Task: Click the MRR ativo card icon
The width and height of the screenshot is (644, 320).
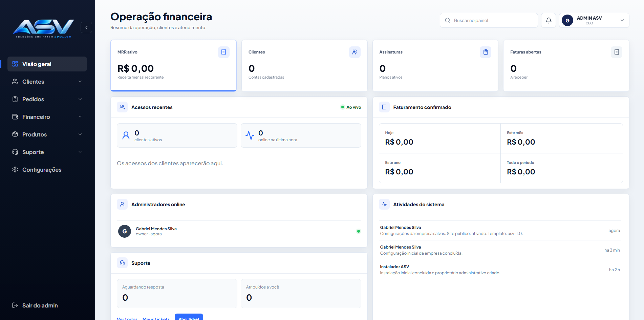Action: click(x=224, y=52)
